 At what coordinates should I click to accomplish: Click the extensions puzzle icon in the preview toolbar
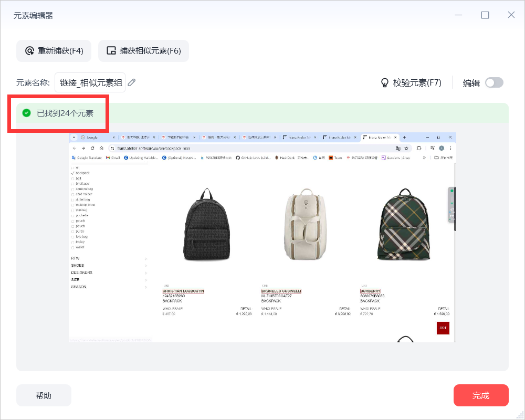pyautogui.click(x=419, y=148)
